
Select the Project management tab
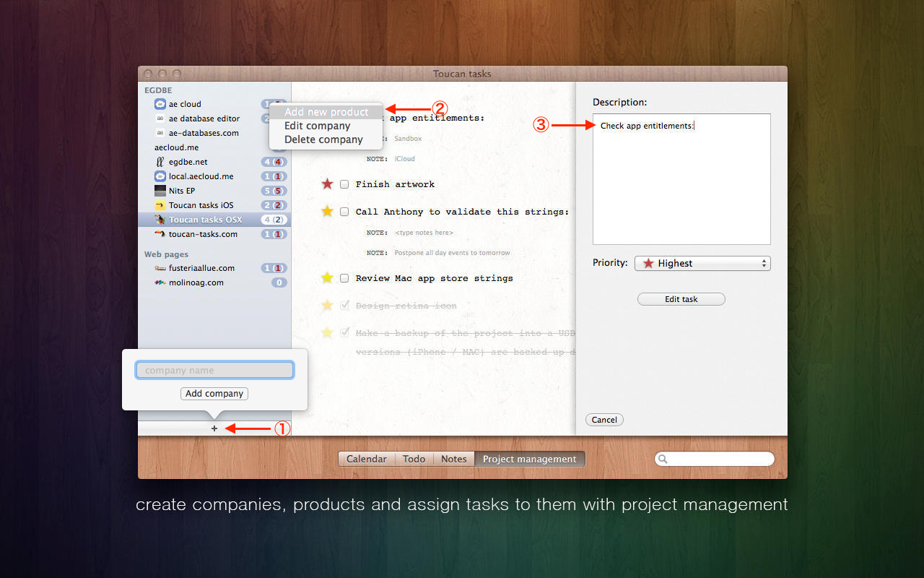pos(530,459)
